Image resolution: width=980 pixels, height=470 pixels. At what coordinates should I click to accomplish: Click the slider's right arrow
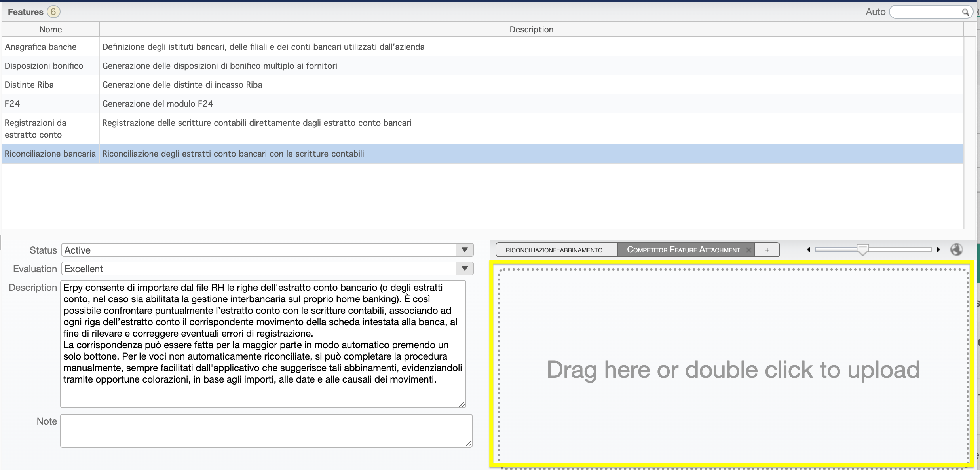click(x=938, y=250)
